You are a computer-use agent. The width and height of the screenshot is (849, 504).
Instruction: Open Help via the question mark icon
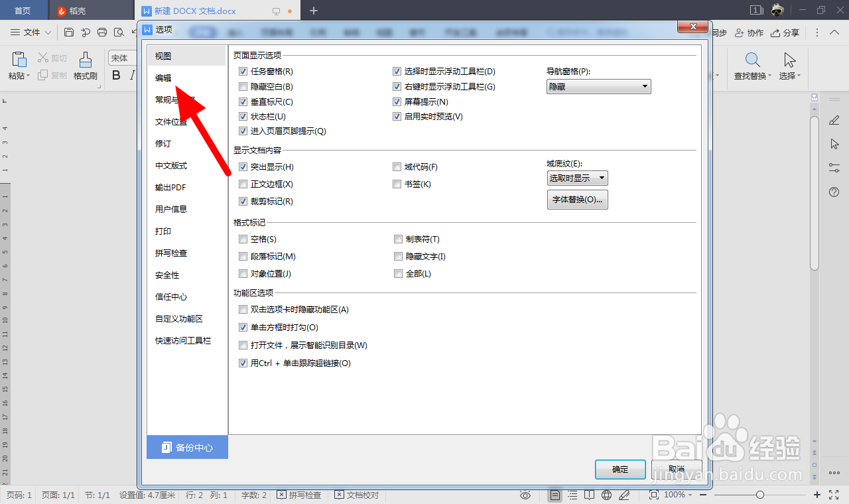tap(834, 192)
